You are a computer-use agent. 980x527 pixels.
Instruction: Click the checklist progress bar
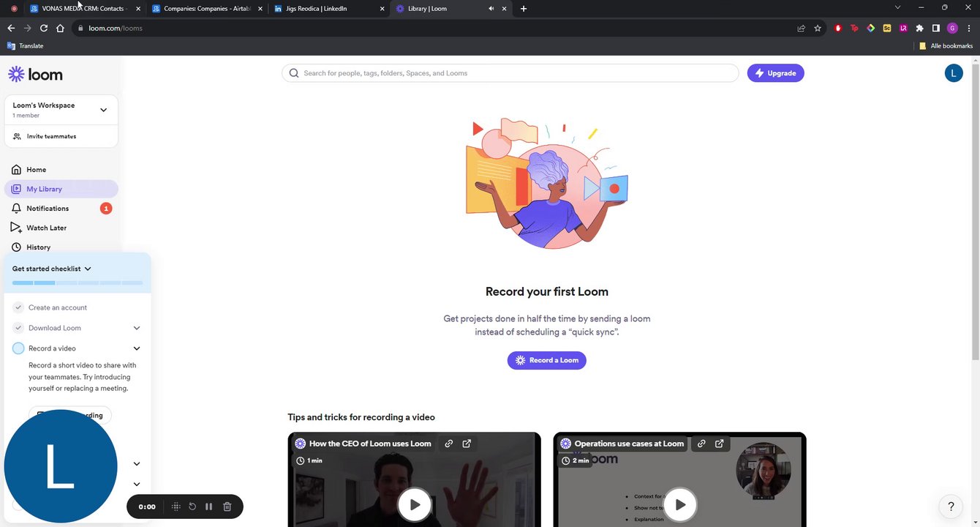[78, 283]
